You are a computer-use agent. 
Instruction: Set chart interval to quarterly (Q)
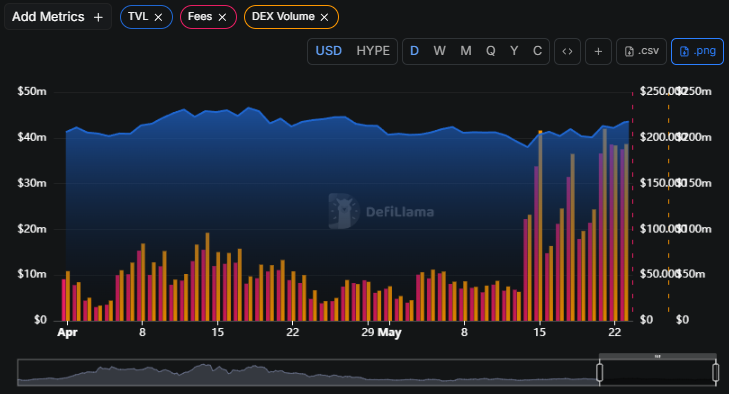(x=490, y=51)
